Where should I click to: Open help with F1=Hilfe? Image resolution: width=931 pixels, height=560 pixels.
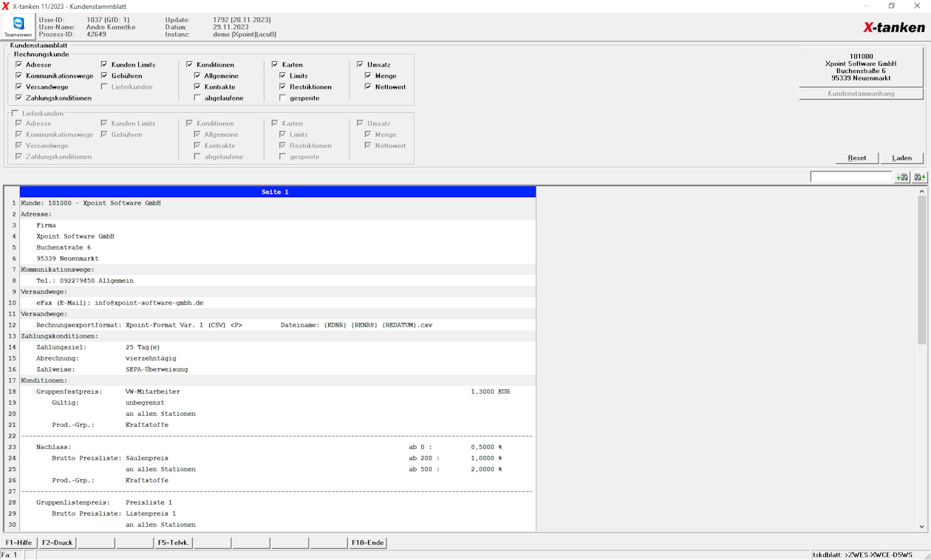pyautogui.click(x=18, y=543)
